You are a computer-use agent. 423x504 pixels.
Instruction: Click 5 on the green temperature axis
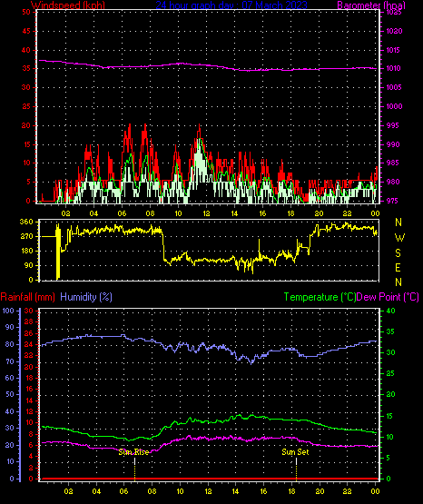click(x=389, y=458)
